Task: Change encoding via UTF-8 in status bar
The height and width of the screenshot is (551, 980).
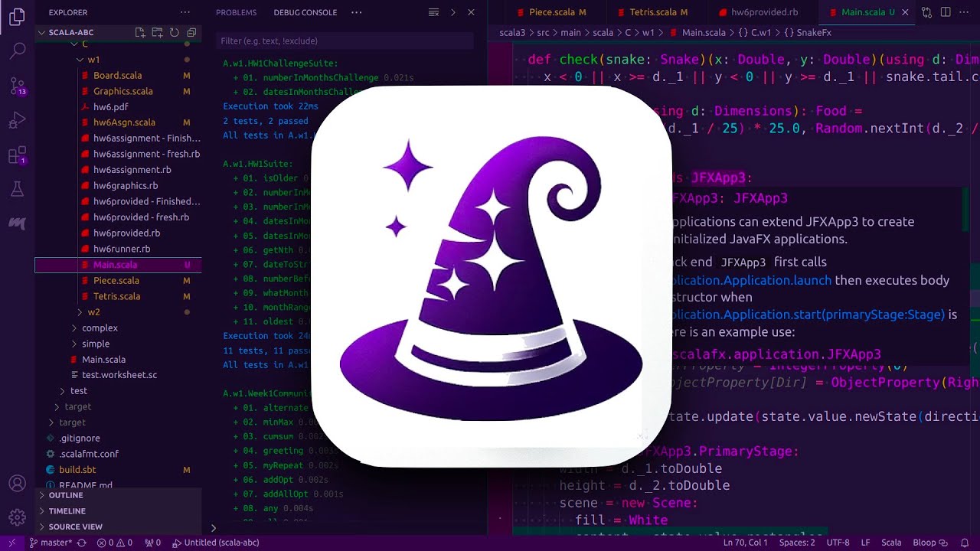Action: click(x=838, y=543)
